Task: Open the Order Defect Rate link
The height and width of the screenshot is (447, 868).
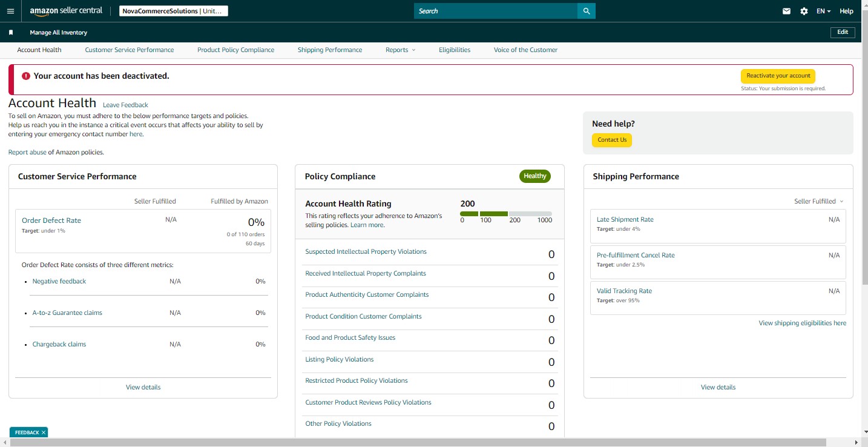Action: (x=51, y=220)
